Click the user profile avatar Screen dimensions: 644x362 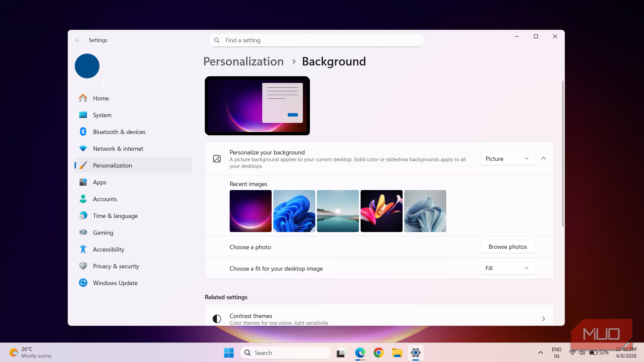point(87,66)
